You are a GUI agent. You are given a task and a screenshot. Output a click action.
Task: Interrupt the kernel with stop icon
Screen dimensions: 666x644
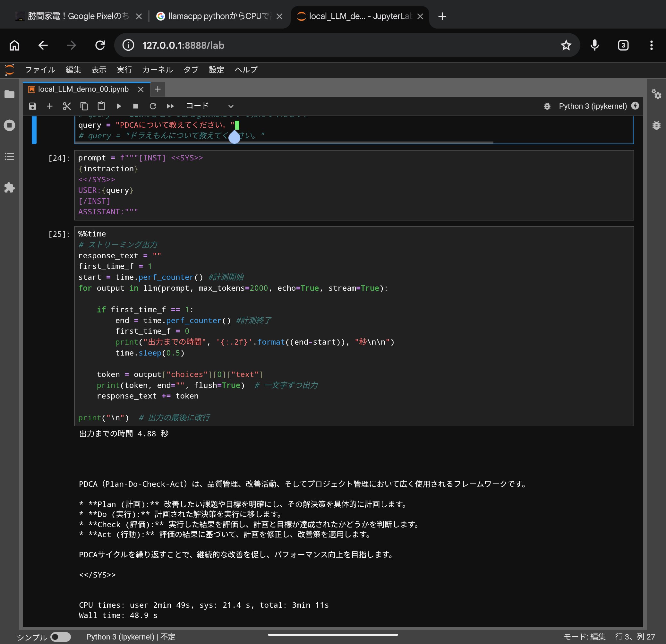(136, 106)
